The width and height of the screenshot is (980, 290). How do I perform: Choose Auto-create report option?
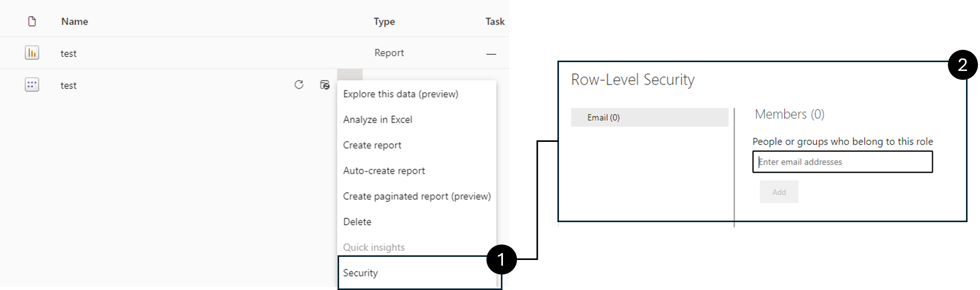tap(384, 170)
